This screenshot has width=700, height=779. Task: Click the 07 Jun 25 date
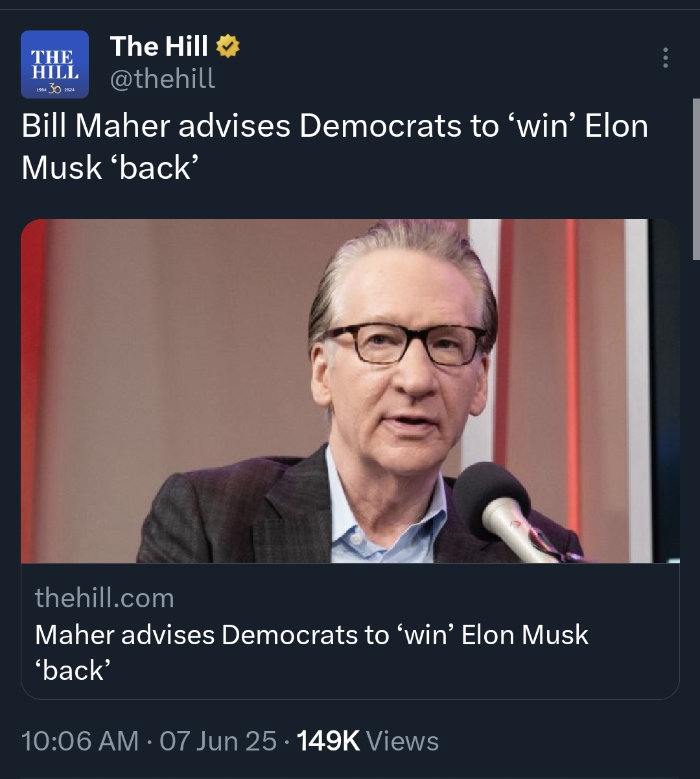[x=218, y=741]
